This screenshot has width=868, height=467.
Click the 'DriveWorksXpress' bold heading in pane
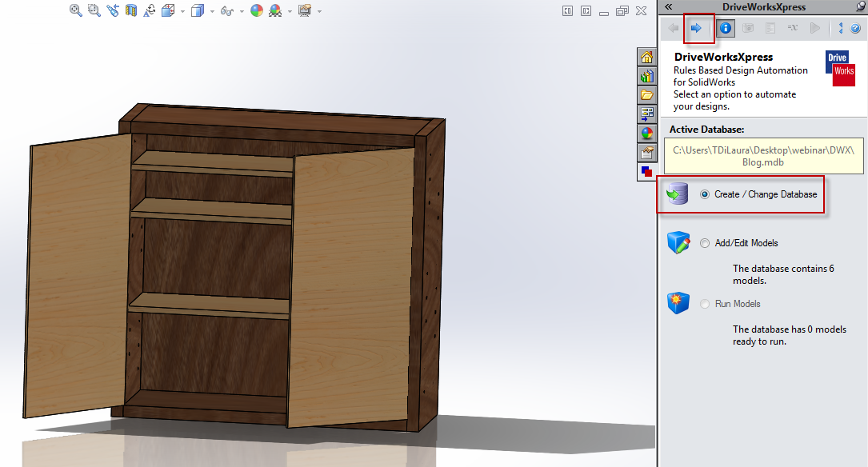(x=723, y=57)
